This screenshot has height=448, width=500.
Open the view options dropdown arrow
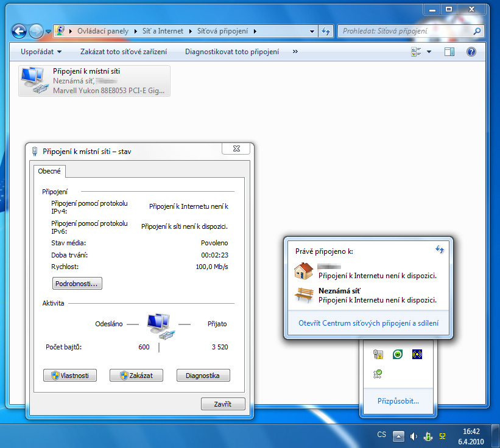click(x=429, y=52)
